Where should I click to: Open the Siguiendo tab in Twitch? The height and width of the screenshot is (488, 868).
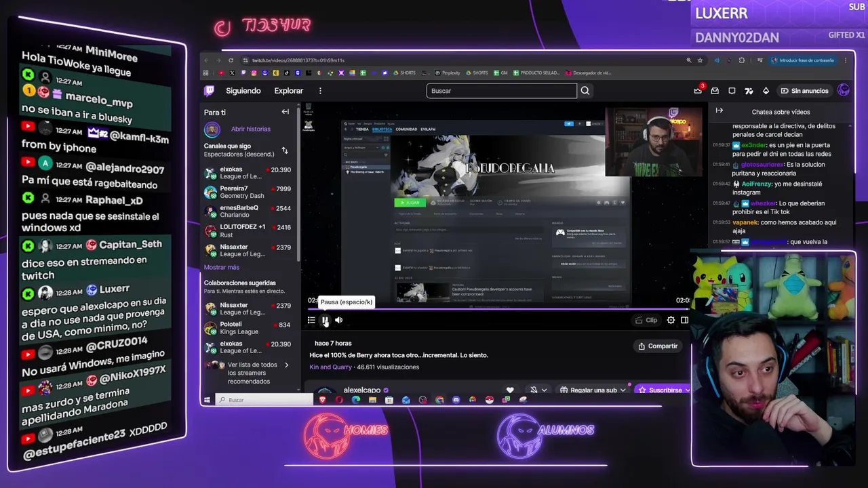(243, 91)
